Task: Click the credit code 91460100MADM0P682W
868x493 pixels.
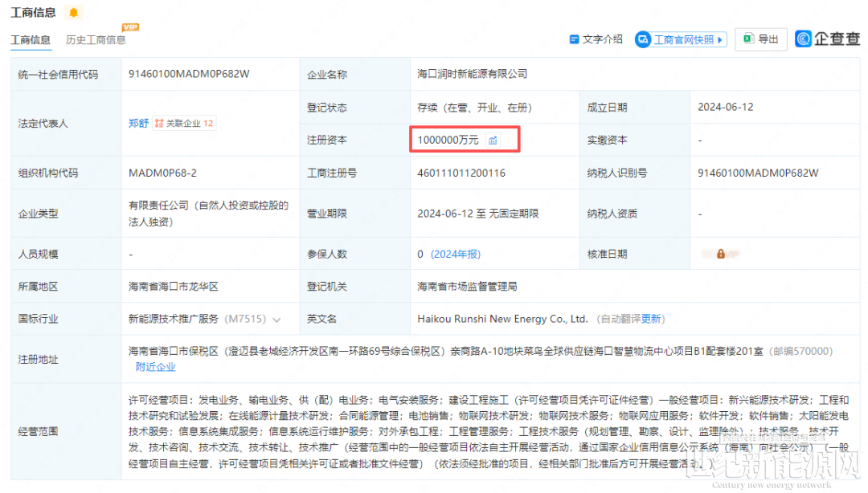Action: (x=189, y=74)
